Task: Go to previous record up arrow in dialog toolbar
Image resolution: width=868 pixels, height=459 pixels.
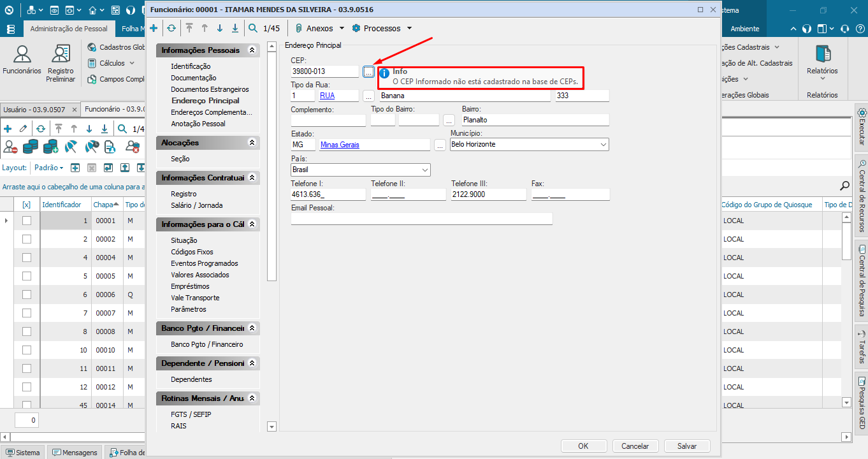Action: (x=205, y=28)
